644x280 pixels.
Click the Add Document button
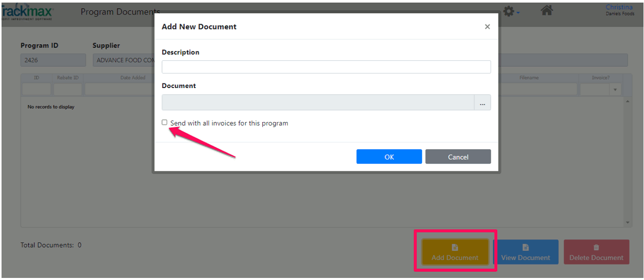[x=455, y=252]
